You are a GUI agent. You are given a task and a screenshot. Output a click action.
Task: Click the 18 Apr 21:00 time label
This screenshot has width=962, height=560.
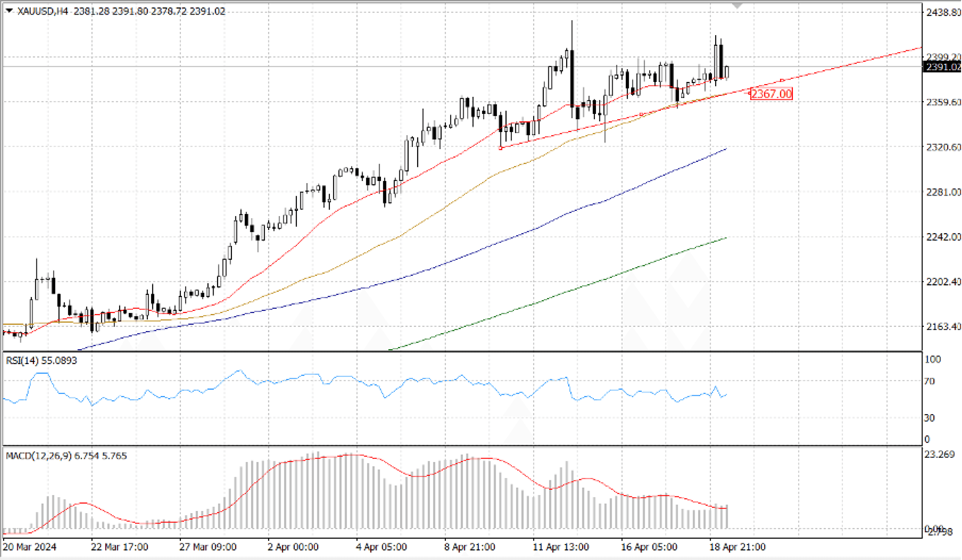[x=737, y=547]
